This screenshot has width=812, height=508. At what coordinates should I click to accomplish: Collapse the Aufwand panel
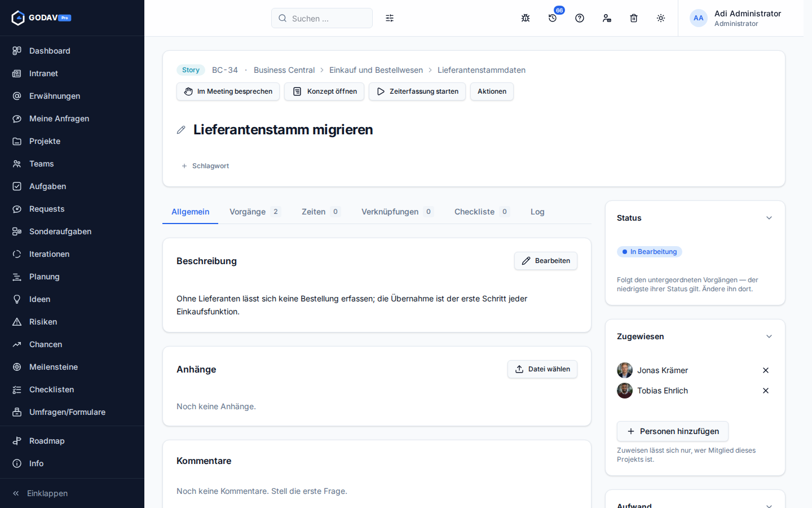coord(769,505)
